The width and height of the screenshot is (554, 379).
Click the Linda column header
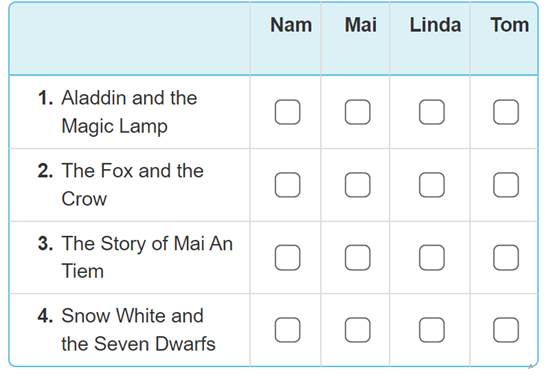tap(435, 25)
